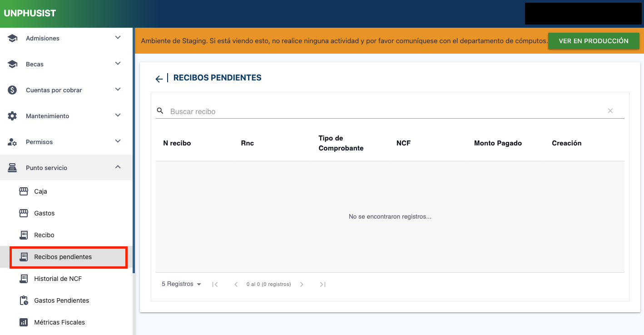The image size is (644, 335).
Task: Open the 5 Registros page-size dropdown
Action: [181, 284]
